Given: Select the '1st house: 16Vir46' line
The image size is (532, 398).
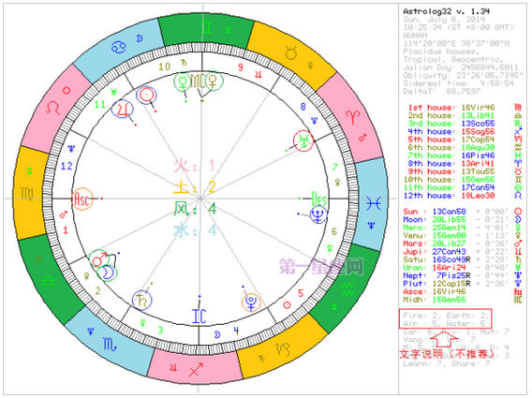Looking at the screenshot, I should (451, 108).
